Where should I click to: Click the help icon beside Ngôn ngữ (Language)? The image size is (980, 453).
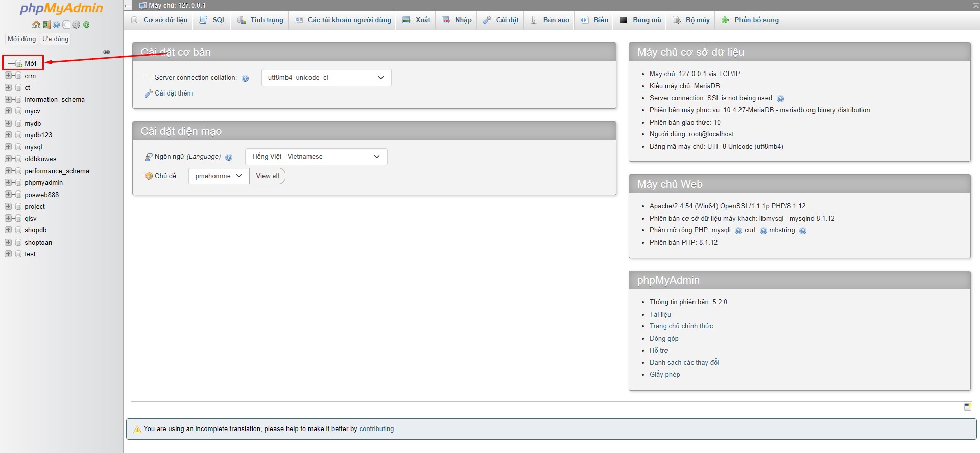coord(229,157)
